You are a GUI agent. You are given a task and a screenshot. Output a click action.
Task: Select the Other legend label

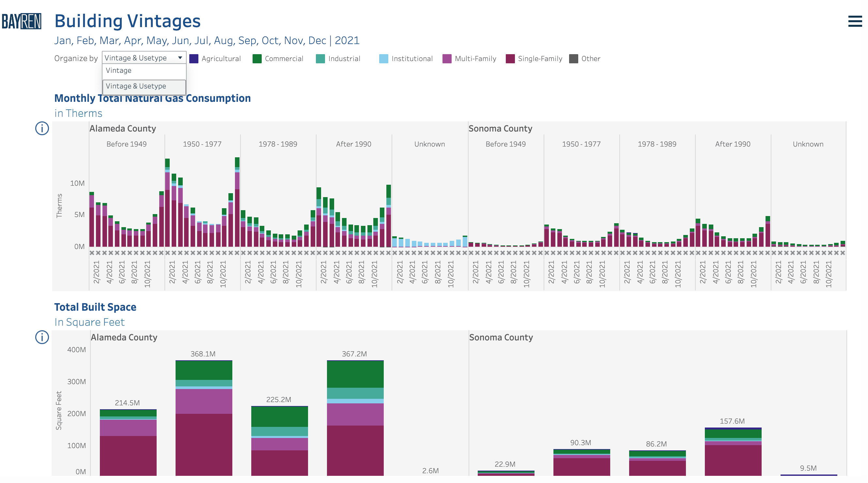click(591, 59)
